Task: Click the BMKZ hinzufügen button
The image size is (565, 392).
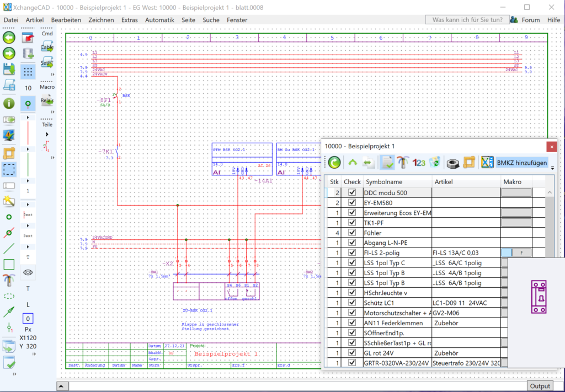Action: click(x=522, y=163)
